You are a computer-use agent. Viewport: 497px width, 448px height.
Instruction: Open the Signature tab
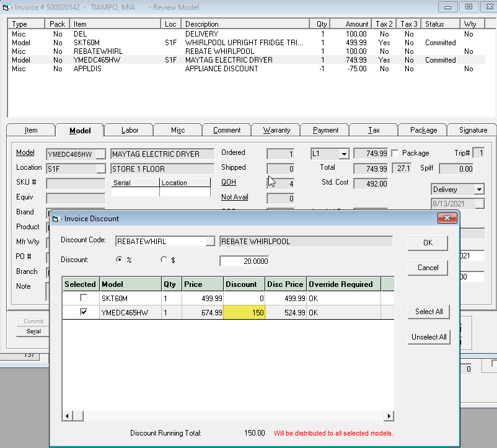click(473, 130)
